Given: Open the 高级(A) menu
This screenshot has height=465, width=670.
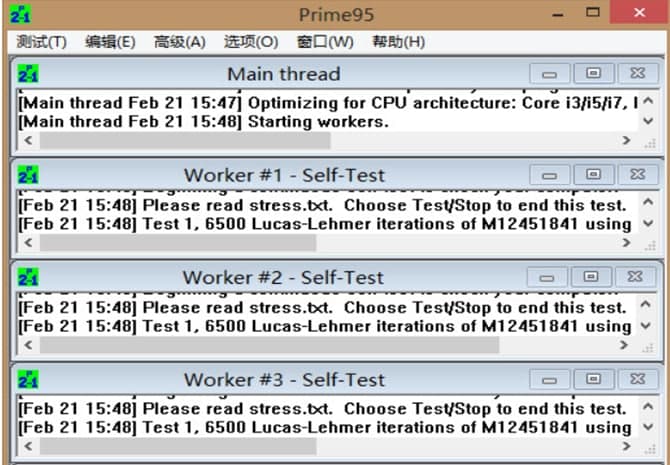Looking at the screenshot, I should click(179, 42).
